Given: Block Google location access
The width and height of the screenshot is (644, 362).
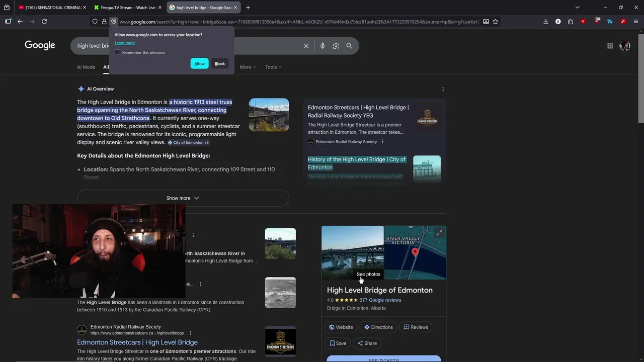Looking at the screenshot, I should pyautogui.click(x=220, y=63).
